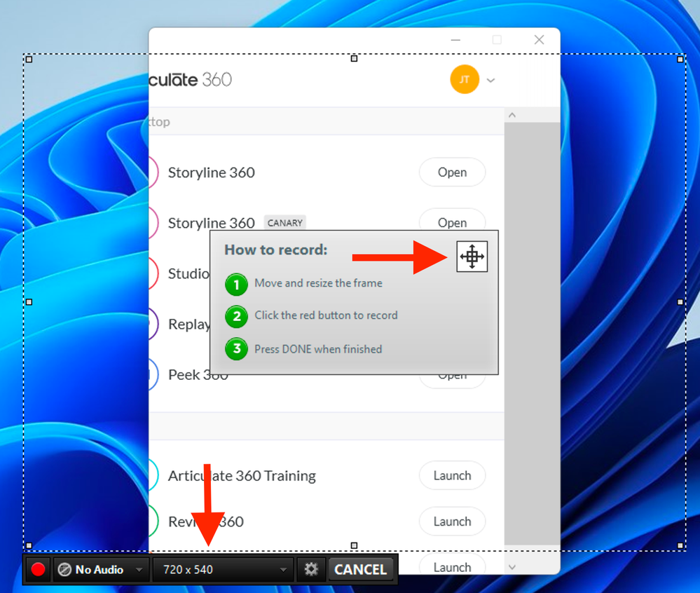Click the bottom-left corner frame handle

29,545
